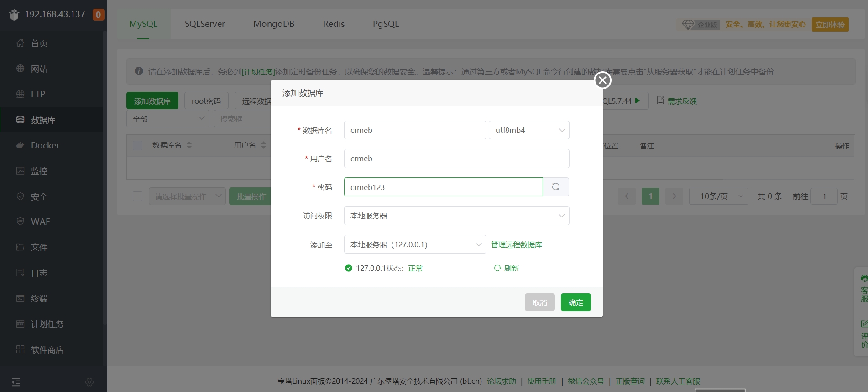Click the green play arrow after MySQL version
Screen dimensions: 868x392
pos(638,101)
